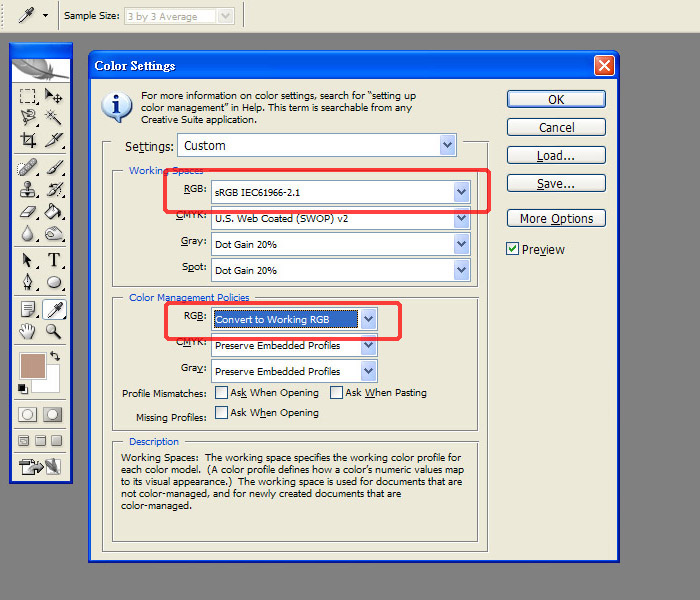Image resolution: width=700 pixels, height=600 pixels.
Task: Select the Rectangular Marquee tool
Action: pyautogui.click(x=28, y=96)
